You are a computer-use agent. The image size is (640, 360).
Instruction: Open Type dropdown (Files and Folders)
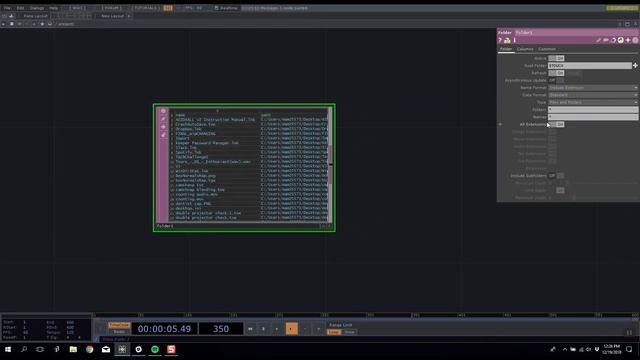[x=593, y=102]
